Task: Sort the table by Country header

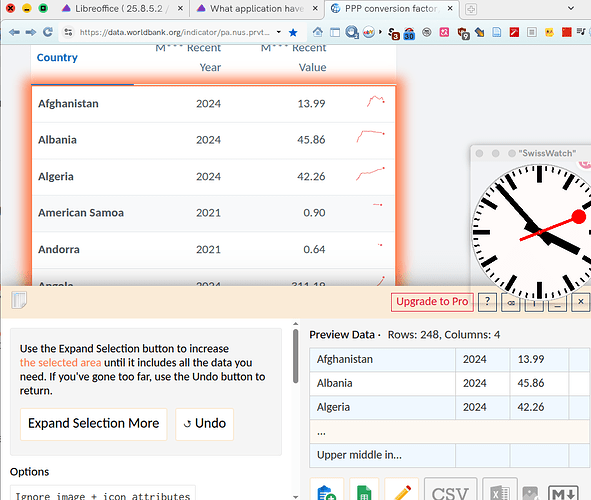Action: 57,57
